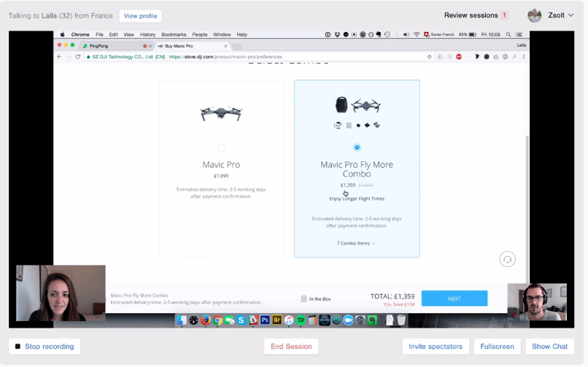
Task: Open the Wi-Fi menu bar icon
Action: click(417, 34)
